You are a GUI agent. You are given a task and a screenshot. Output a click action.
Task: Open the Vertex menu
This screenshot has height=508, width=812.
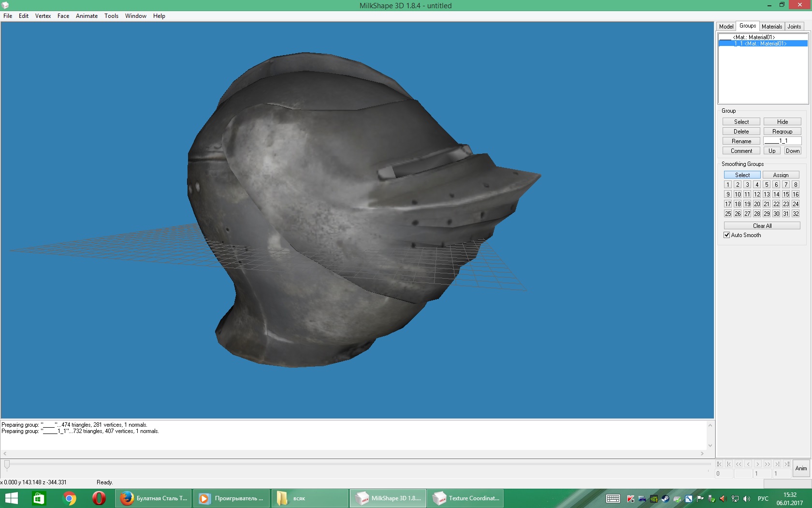(43, 16)
